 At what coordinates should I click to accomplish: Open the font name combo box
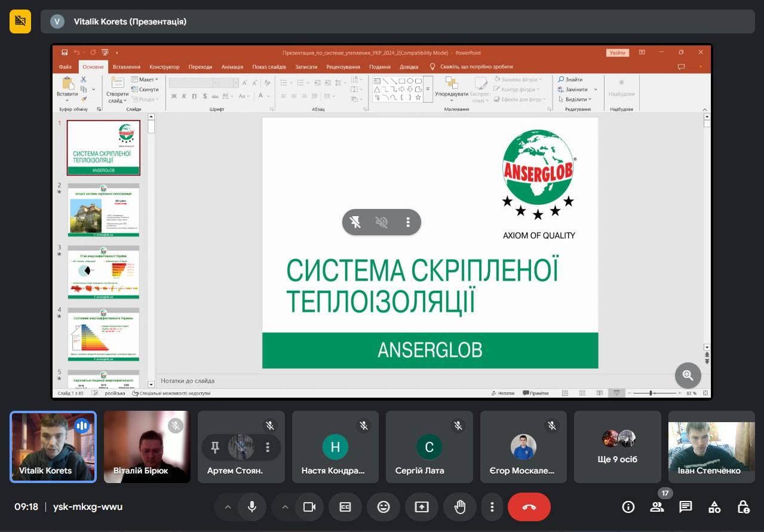coord(194,83)
